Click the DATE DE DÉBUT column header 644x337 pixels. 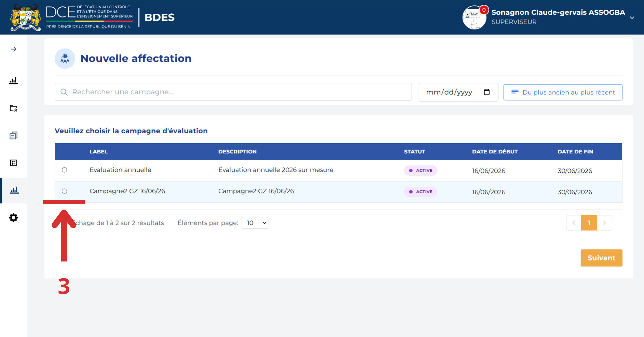click(495, 151)
